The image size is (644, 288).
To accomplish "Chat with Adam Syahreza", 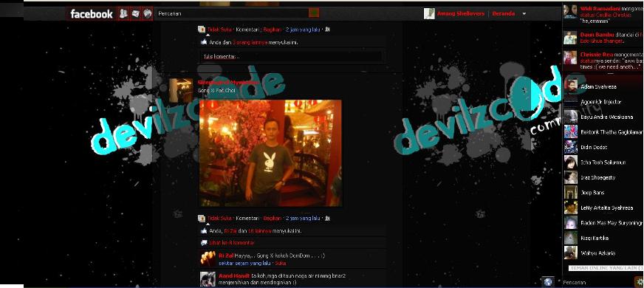I will click(603, 86).
